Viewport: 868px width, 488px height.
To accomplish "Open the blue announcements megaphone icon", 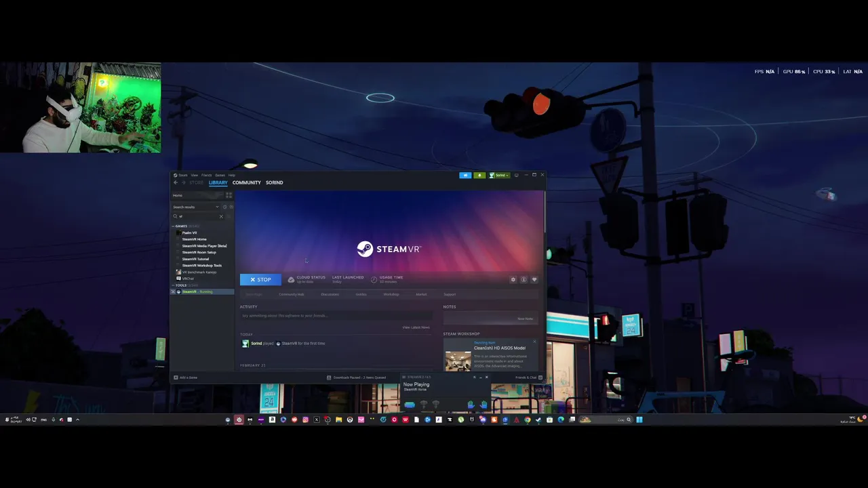I will pyautogui.click(x=465, y=175).
